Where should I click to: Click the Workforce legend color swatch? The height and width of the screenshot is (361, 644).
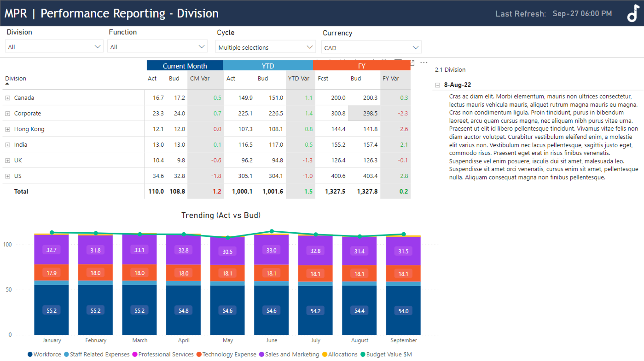[30, 354]
